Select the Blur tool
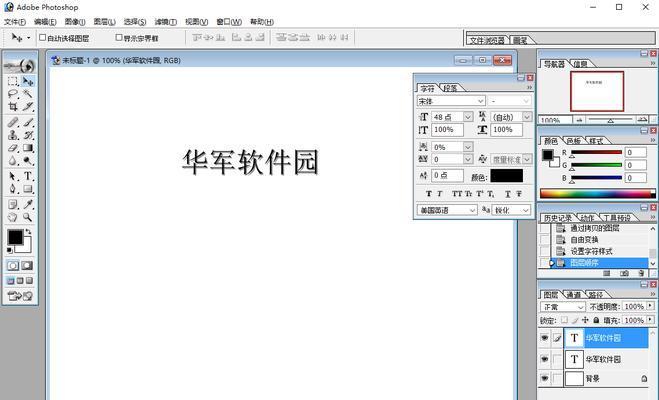659x400 pixels. pos(13,161)
